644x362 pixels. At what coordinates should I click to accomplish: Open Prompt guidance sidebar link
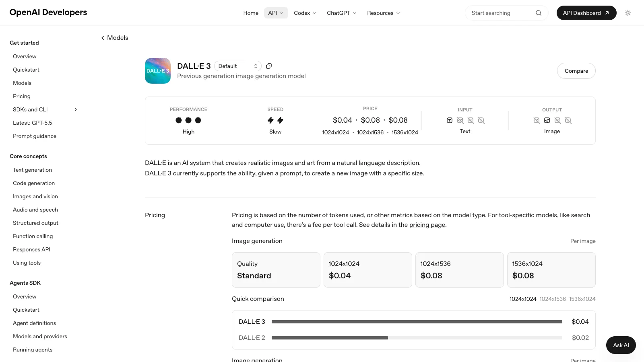tap(35, 136)
